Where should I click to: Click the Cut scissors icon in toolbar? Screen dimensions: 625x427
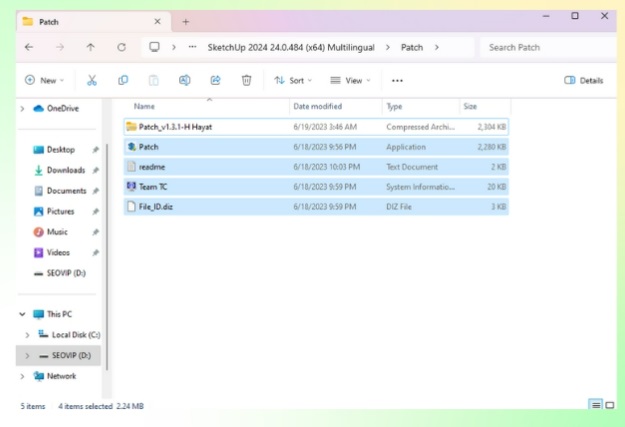[x=92, y=80]
